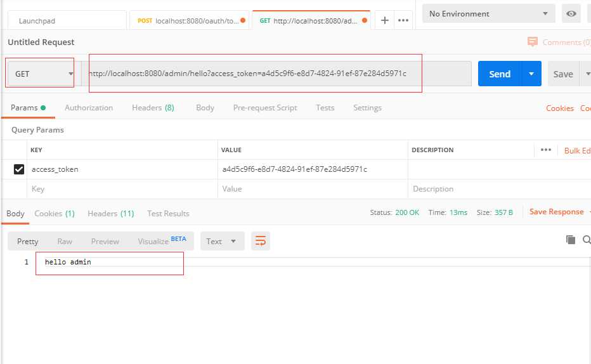Viewport: 591px width, 364px height.
Task: Click the blue Send button
Action: (500, 74)
